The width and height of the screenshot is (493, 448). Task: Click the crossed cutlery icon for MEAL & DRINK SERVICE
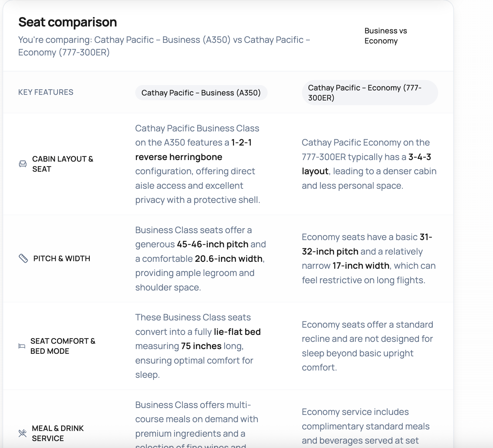[x=22, y=433]
